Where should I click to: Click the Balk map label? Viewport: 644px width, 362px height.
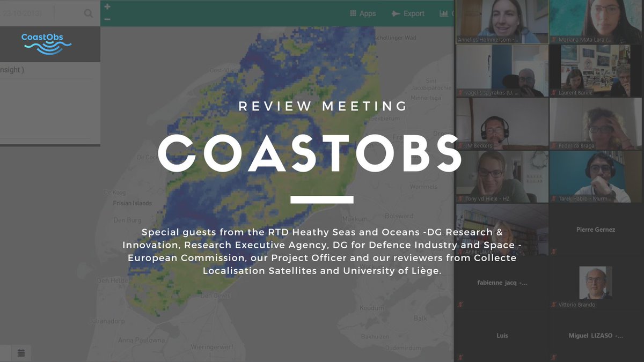pyautogui.click(x=420, y=319)
